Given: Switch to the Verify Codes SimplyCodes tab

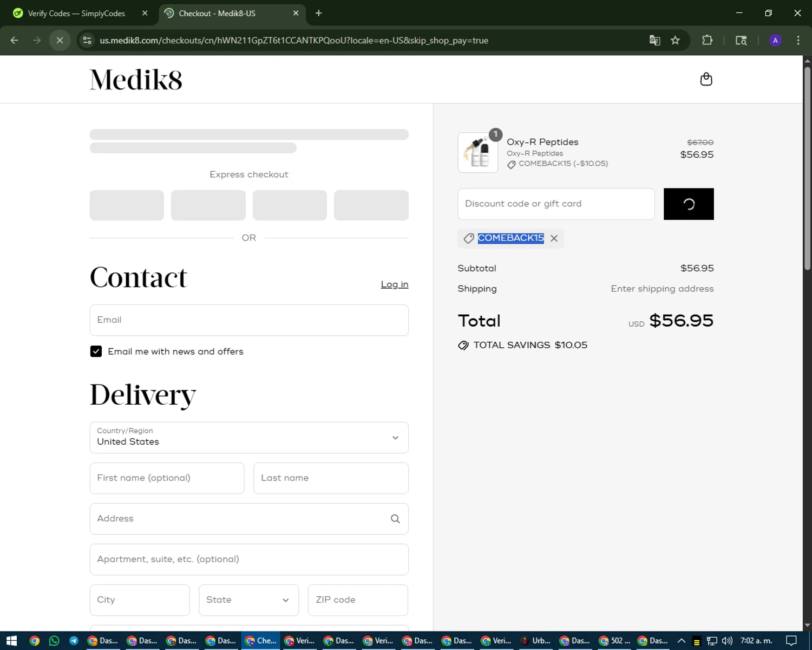Looking at the screenshot, I should pyautogui.click(x=76, y=13).
